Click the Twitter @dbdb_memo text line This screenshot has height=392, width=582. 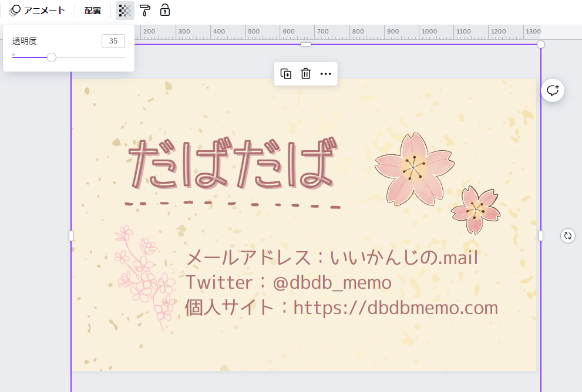point(288,282)
